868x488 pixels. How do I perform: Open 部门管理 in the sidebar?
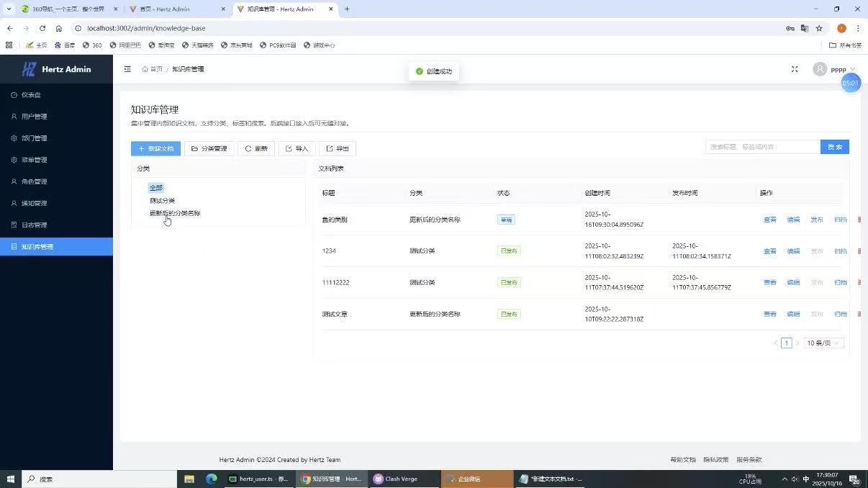tap(56, 138)
